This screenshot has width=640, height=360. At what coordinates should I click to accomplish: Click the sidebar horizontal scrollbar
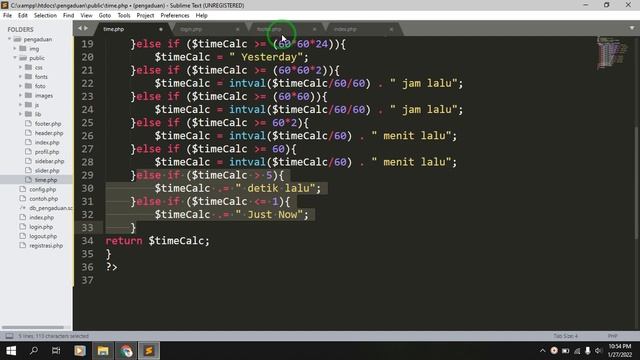pyautogui.click(x=33, y=327)
